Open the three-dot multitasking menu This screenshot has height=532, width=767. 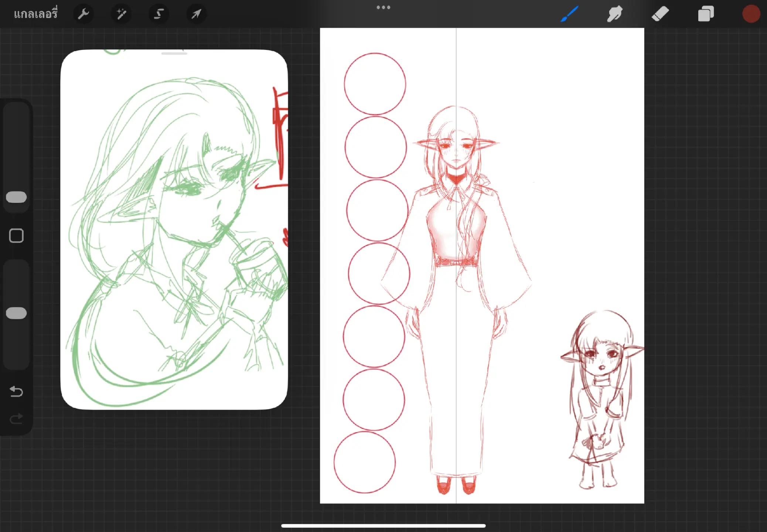(x=383, y=7)
